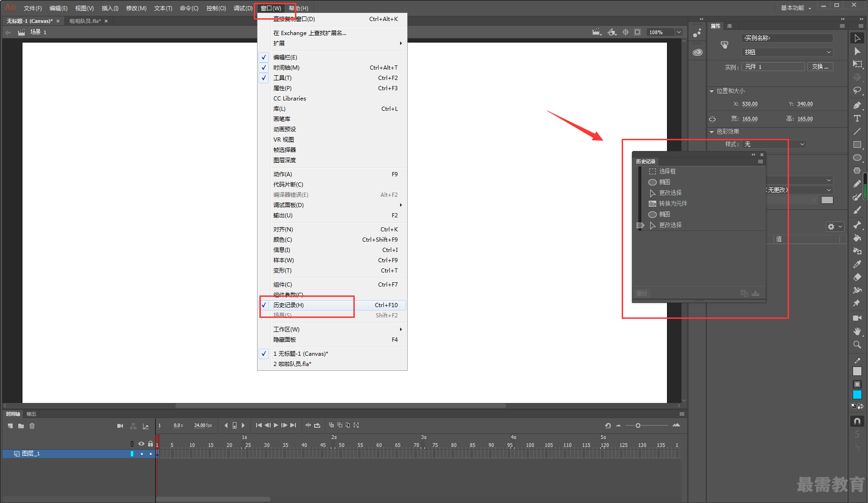
Task: Click the new folder icon in timeline
Action: (21, 426)
